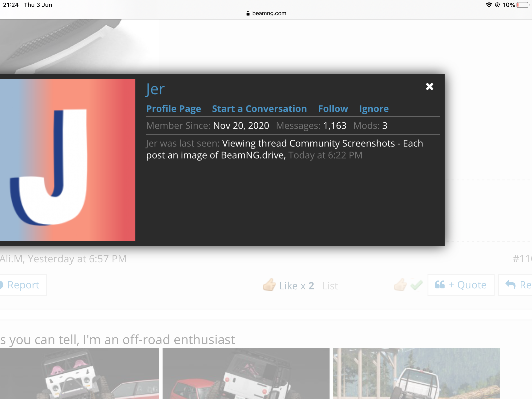This screenshot has height=399, width=532.
Task: Click the Report button under the post
Action: coord(23,285)
